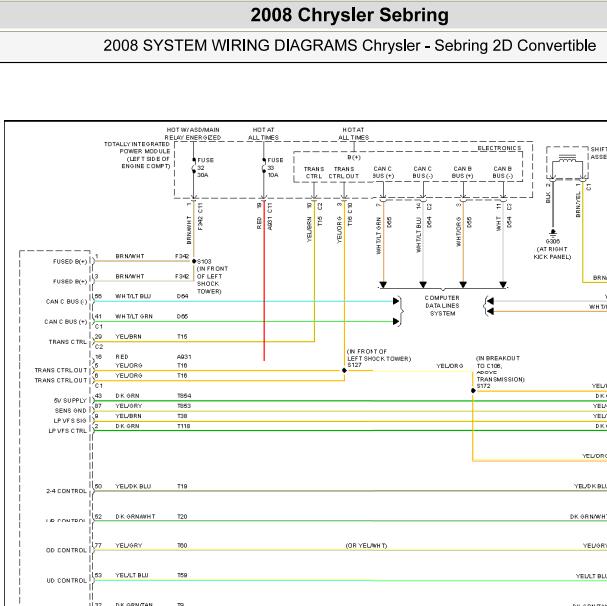Select the 'S103' splice label
The width and height of the screenshot is (607, 606).
(204, 262)
